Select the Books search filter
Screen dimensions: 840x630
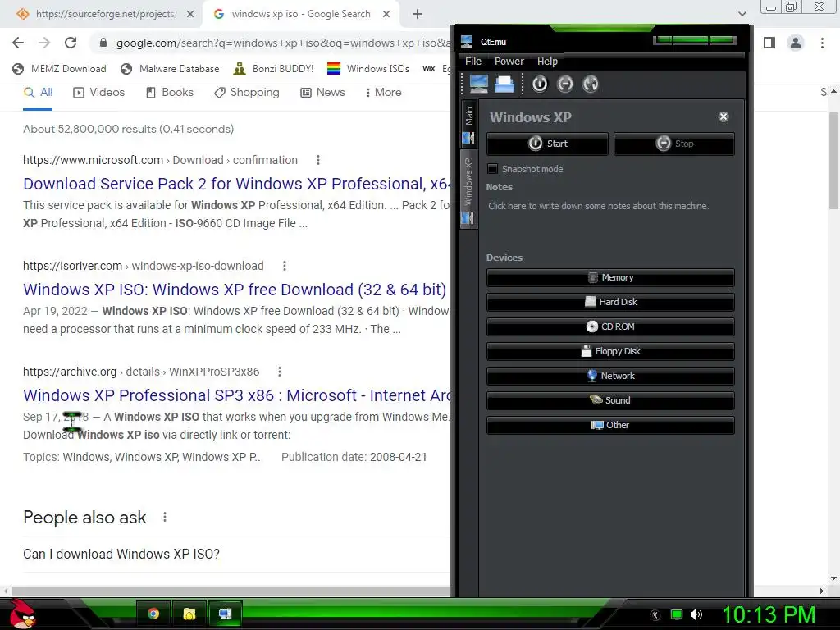click(x=169, y=92)
